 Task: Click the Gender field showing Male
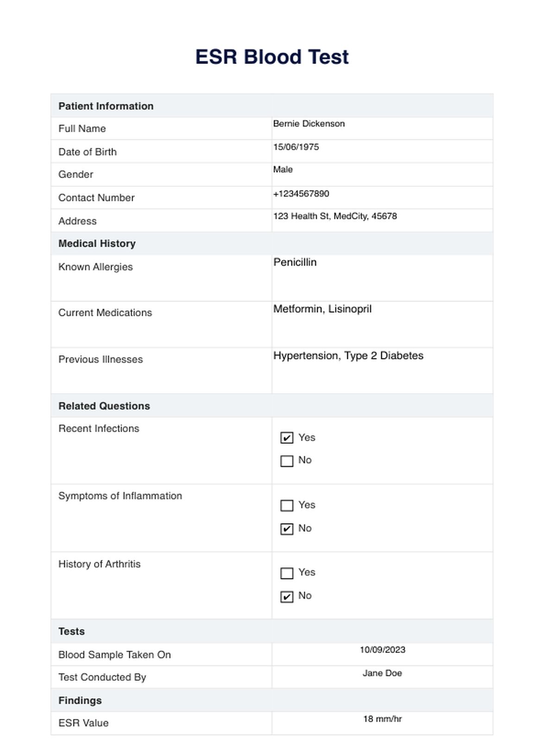[382, 174]
